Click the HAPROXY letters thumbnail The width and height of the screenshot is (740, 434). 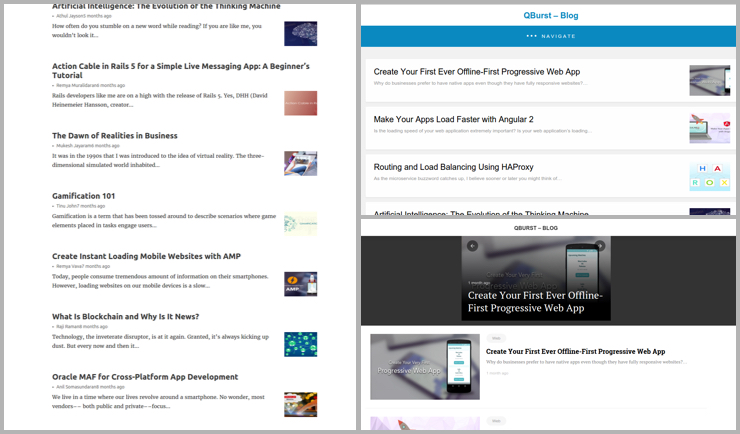(709, 175)
